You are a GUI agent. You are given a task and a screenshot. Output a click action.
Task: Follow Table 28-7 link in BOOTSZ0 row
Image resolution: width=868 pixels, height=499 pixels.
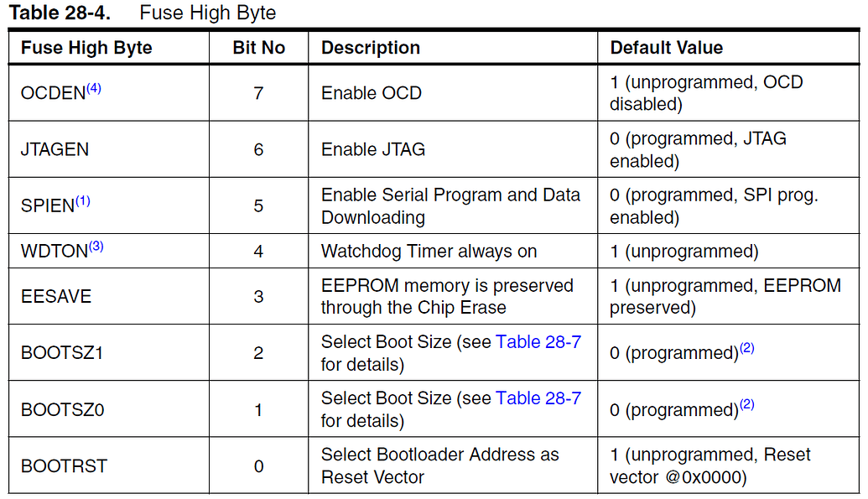(538, 398)
